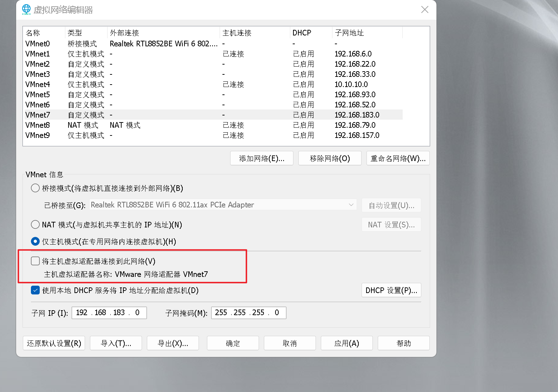Click the 主机连接 column header
Screen dimensions: 558x392
(x=255, y=33)
